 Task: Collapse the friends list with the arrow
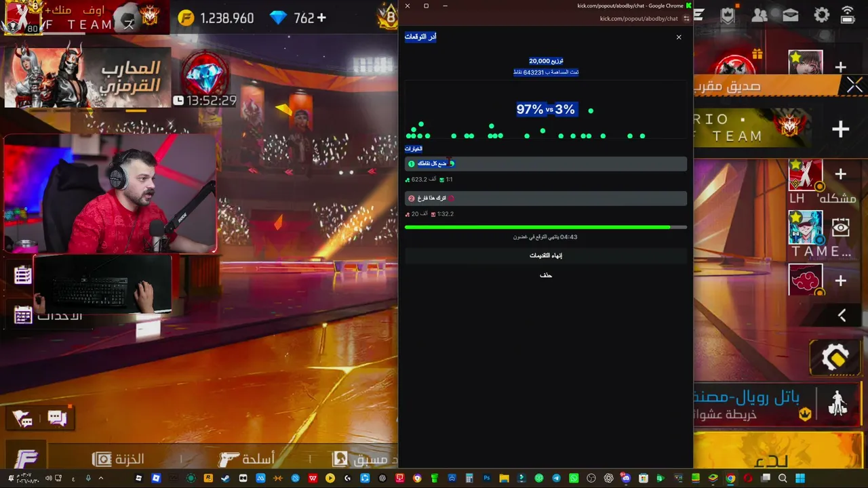(842, 315)
